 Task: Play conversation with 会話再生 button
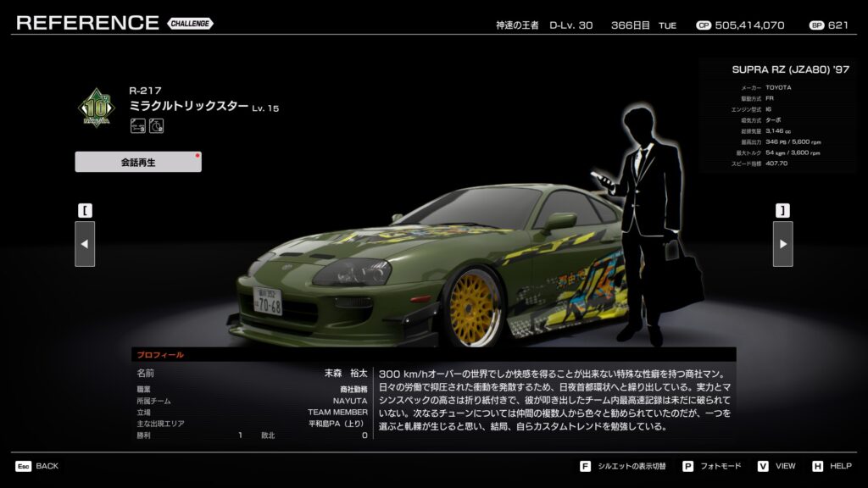[x=138, y=162]
